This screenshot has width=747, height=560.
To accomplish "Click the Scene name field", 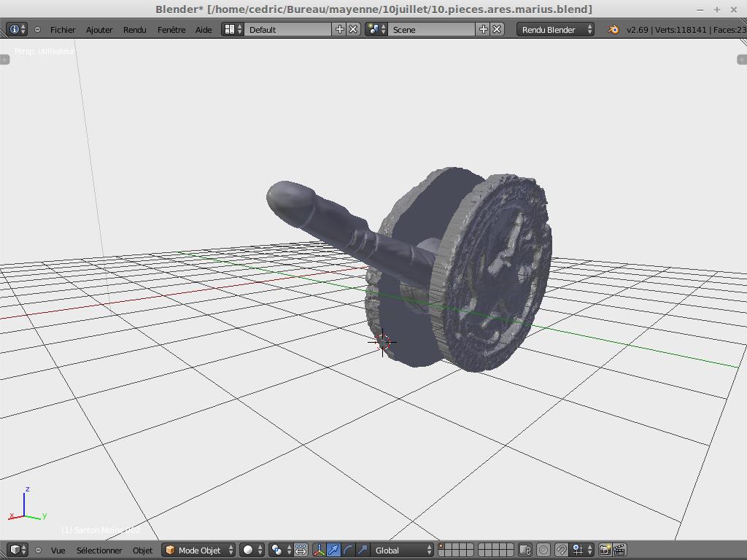I will coord(432,30).
